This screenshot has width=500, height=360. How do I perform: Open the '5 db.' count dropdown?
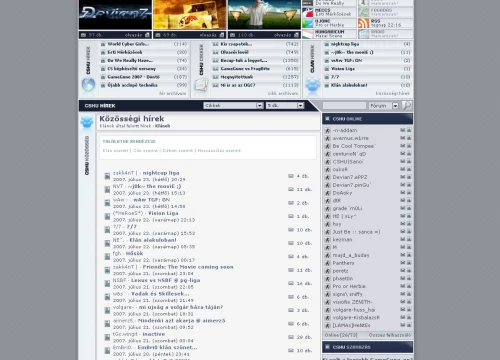click(285, 105)
